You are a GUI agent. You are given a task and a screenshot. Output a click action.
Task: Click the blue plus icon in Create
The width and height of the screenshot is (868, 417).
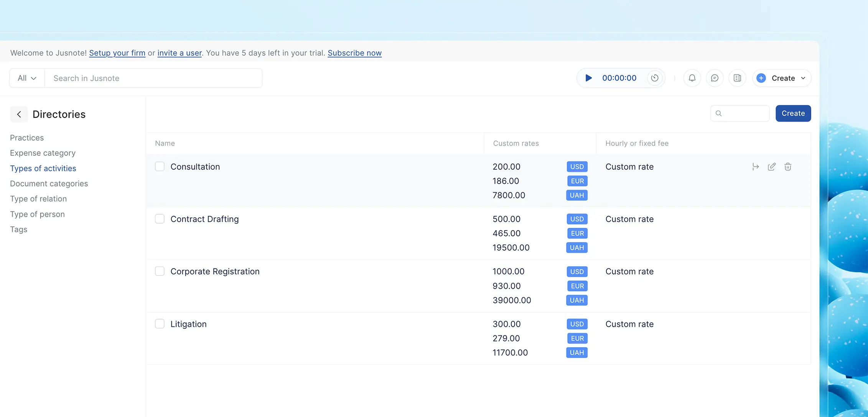pos(761,78)
